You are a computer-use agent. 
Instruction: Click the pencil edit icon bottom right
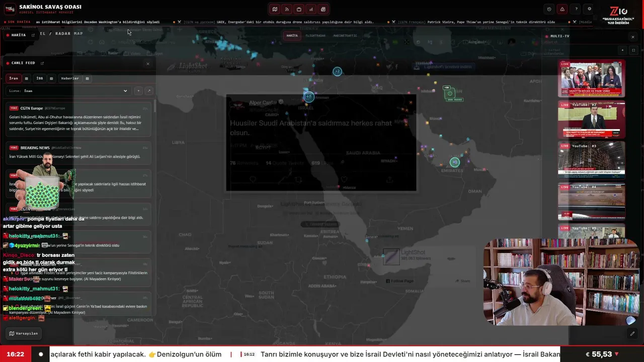tap(632, 333)
